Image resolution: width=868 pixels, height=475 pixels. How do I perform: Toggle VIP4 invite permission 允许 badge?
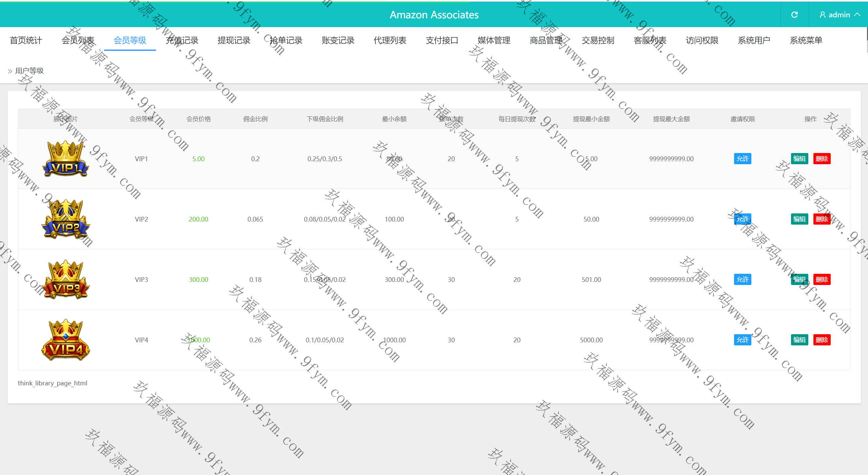(743, 340)
